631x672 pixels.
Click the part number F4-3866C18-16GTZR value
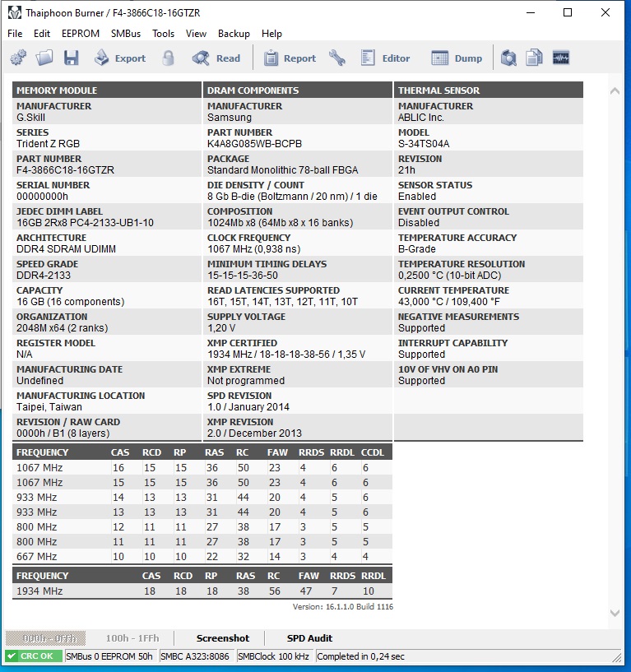pos(65,170)
